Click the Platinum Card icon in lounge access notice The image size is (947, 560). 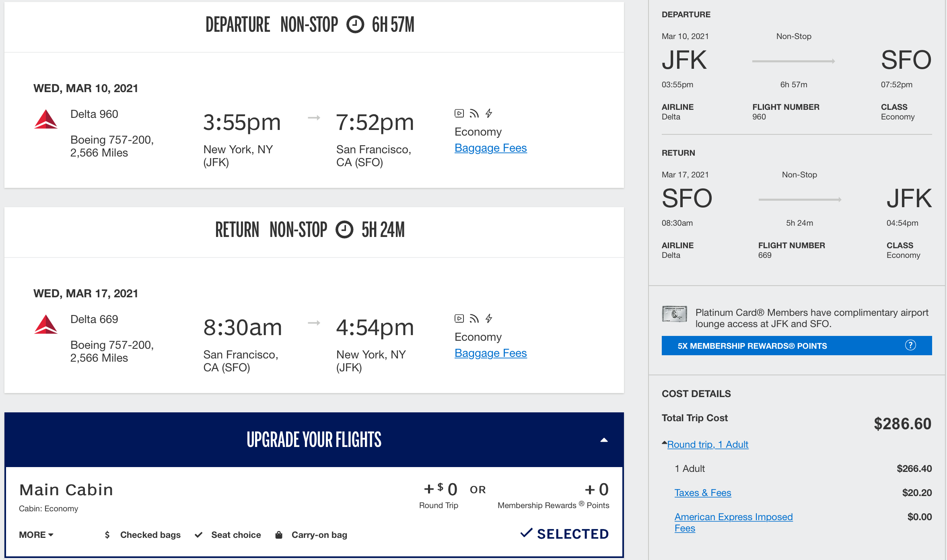[674, 313]
